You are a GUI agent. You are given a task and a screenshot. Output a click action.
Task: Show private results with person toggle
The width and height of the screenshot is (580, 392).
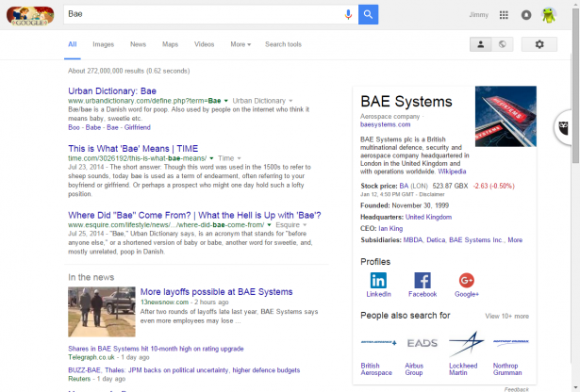480,44
